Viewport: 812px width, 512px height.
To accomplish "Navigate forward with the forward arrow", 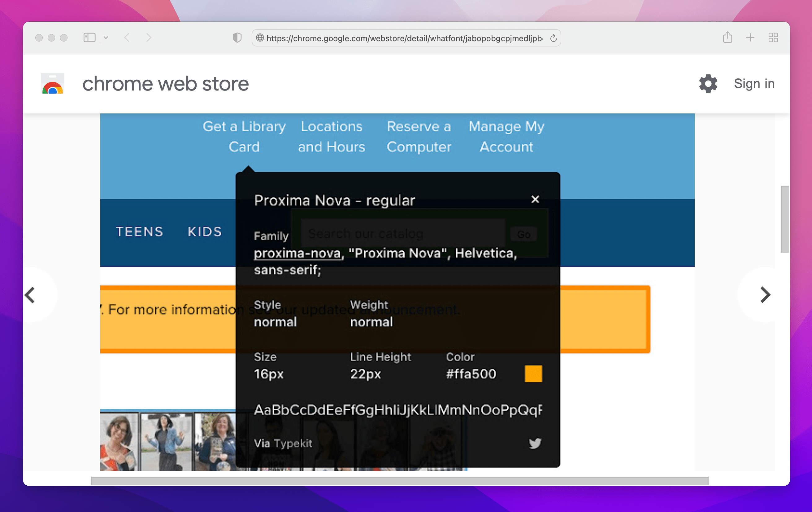I will 149,38.
